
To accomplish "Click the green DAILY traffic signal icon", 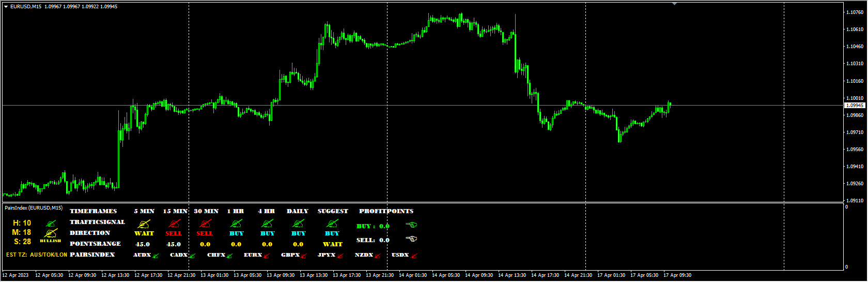I will click(299, 224).
